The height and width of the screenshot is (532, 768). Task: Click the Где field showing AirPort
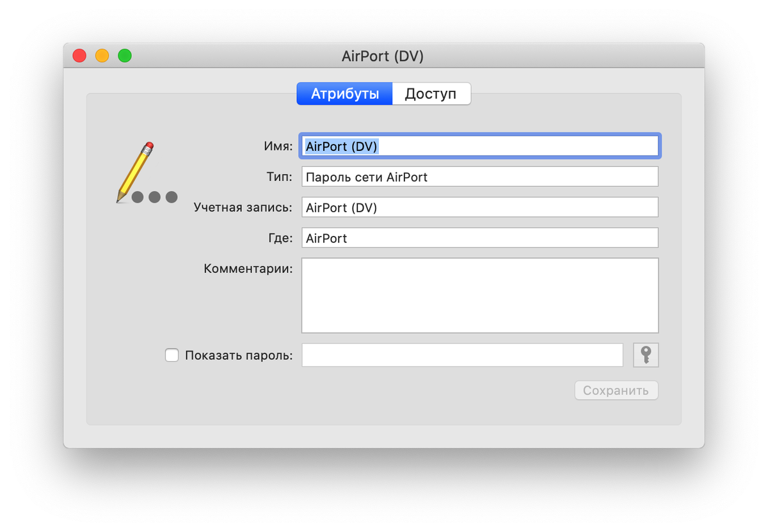tap(480, 238)
